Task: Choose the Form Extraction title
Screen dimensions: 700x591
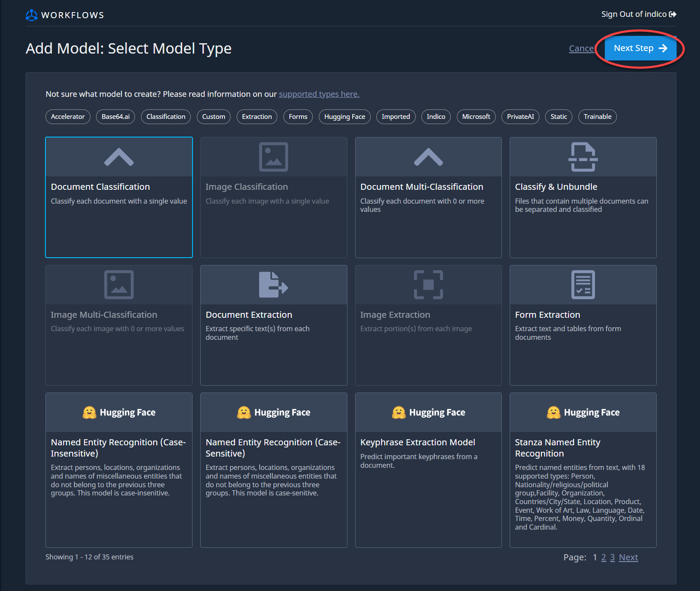Action: [x=547, y=315]
